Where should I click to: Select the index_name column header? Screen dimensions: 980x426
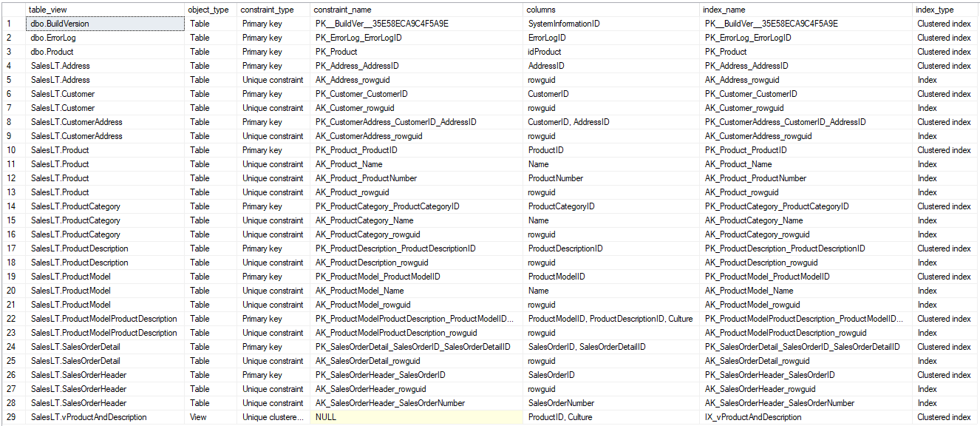[x=724, y=10]
